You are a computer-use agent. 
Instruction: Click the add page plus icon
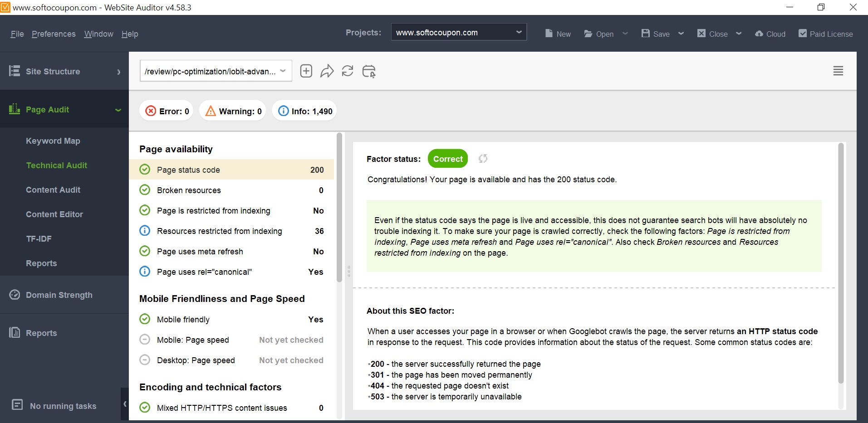(x=306, y=71)
